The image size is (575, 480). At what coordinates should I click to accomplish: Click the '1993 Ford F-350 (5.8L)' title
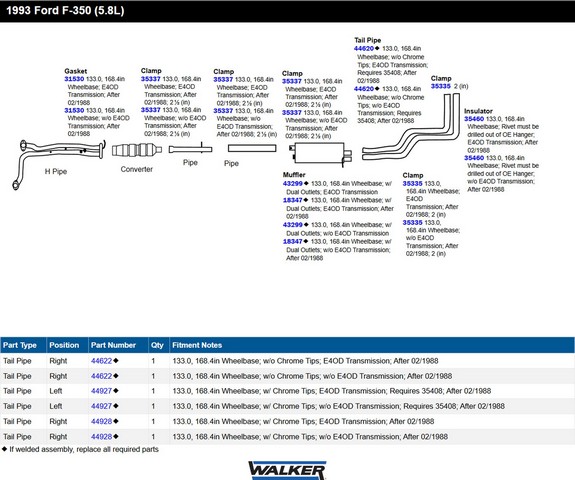(x=65, y=10)
